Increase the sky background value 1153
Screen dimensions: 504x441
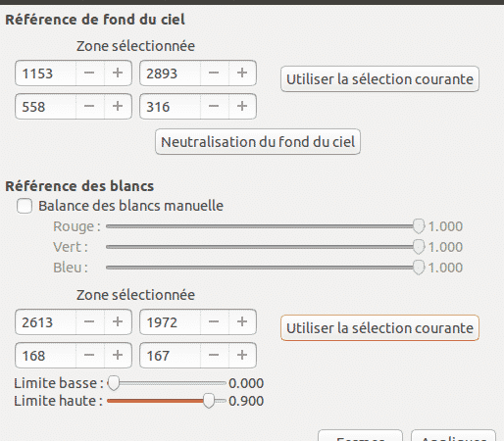point(118,73)
